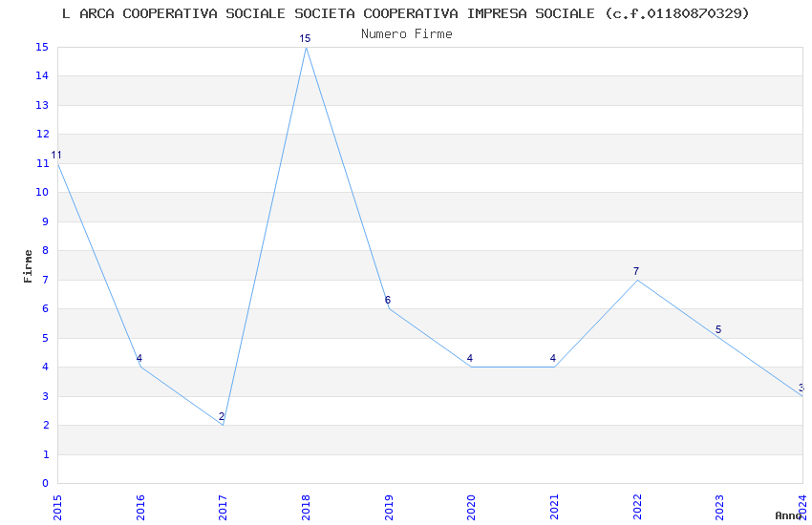The image size is (812, 525).
Task: Click the Anno x-axis label
Action: [788, 515]
